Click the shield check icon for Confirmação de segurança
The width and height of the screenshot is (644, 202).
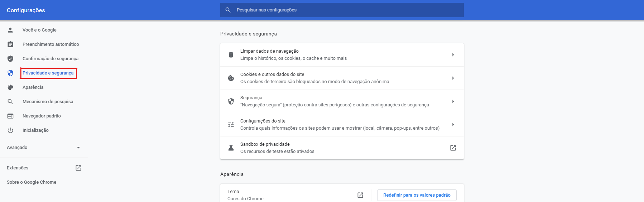coord(10,59)
